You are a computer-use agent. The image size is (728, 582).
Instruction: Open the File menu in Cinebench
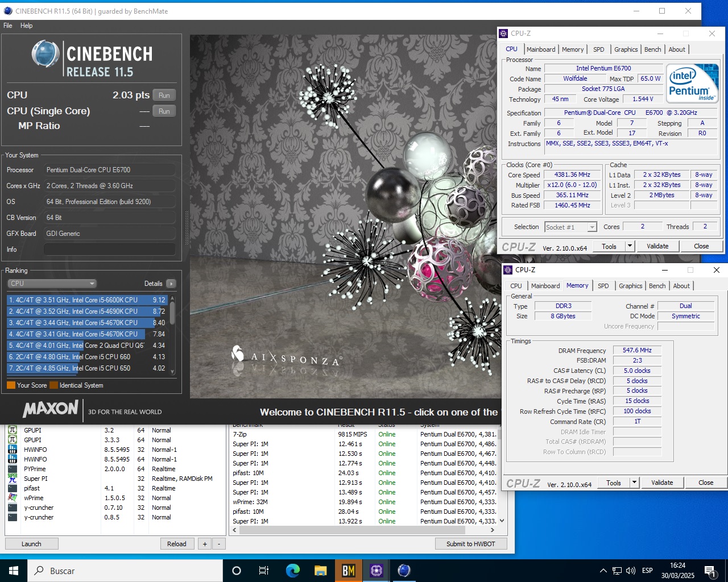pos(8,26)
